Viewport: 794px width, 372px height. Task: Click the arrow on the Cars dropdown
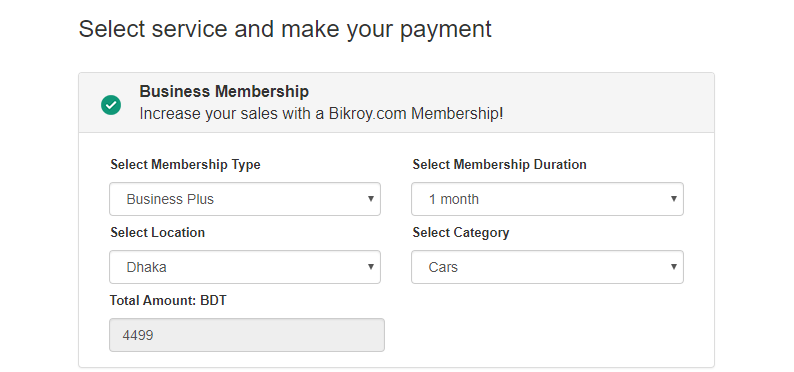coord(673,267)
